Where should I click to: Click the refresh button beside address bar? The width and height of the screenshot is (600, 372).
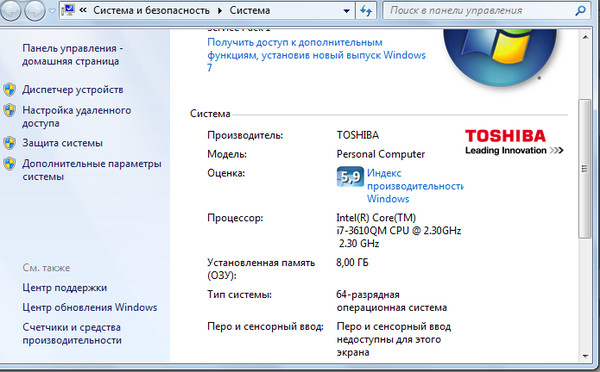point(366,11)
